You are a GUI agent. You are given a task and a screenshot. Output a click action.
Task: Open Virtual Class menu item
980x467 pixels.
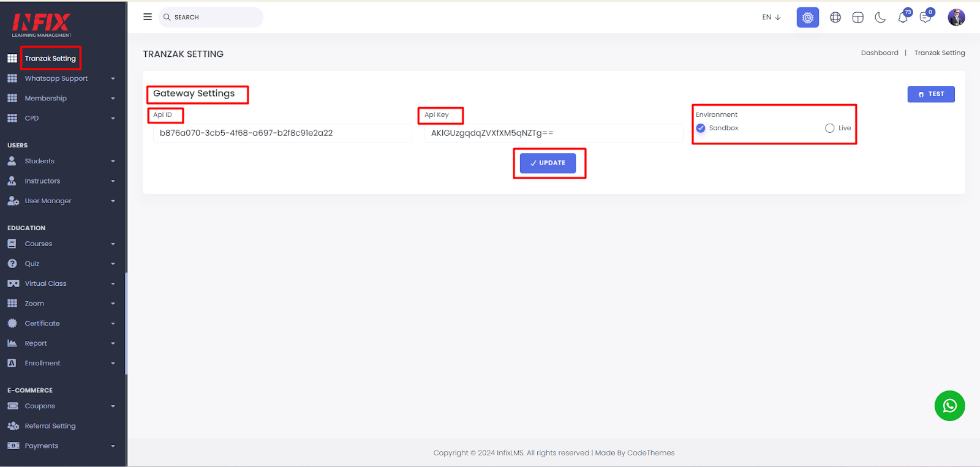pyautogui.click(x=45, y=283)
